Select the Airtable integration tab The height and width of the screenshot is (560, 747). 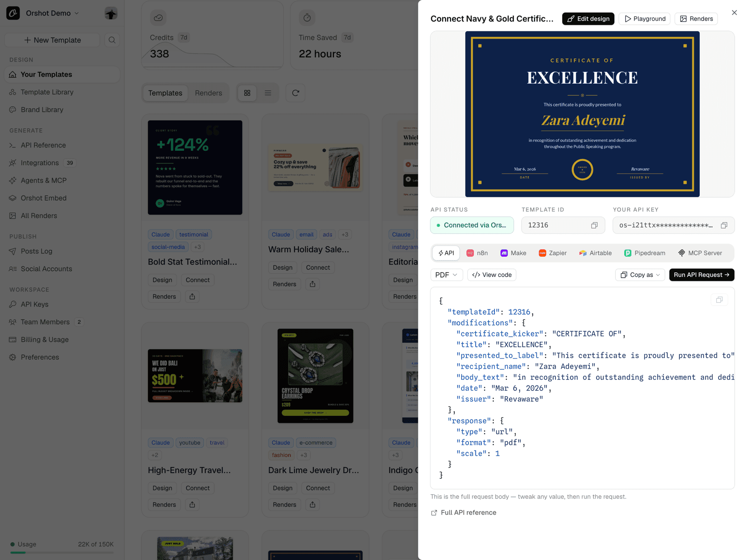(x=595, y=253)
